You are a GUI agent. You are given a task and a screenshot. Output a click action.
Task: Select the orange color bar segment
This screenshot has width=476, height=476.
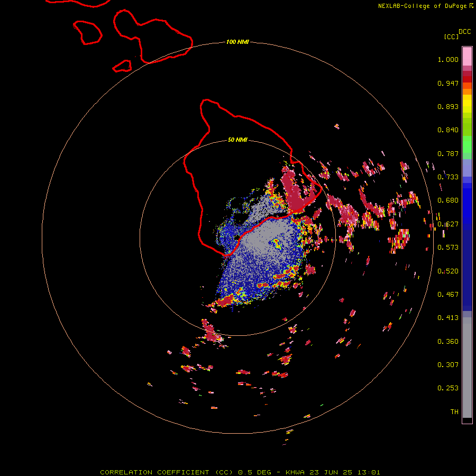(467, 91)
